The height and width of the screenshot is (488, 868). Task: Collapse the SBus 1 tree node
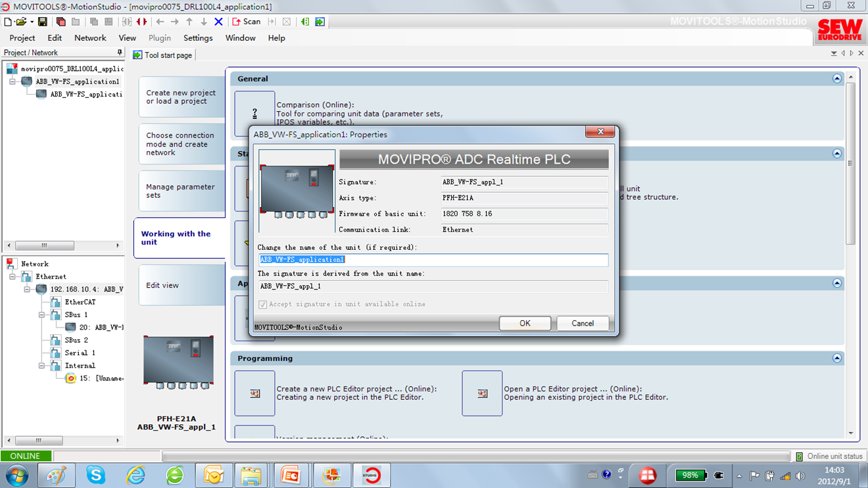(41, 315)
